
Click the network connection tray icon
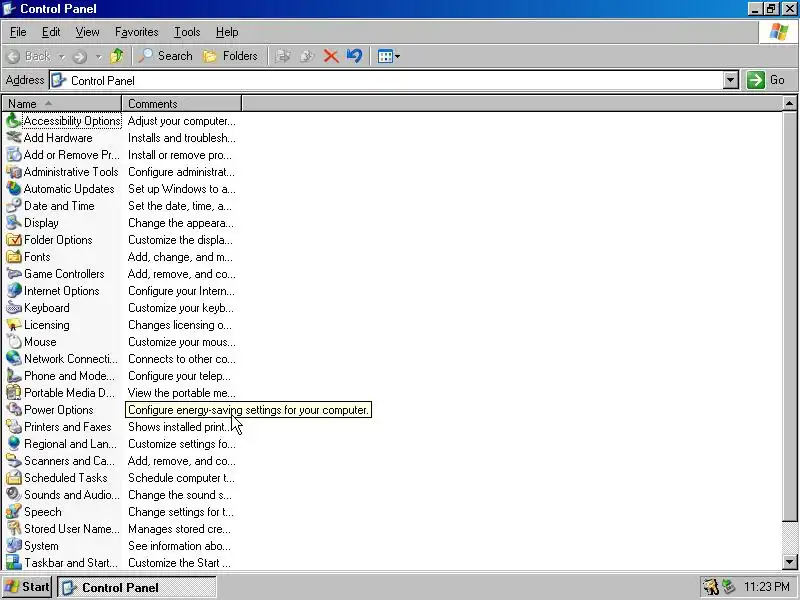point(729,587)
